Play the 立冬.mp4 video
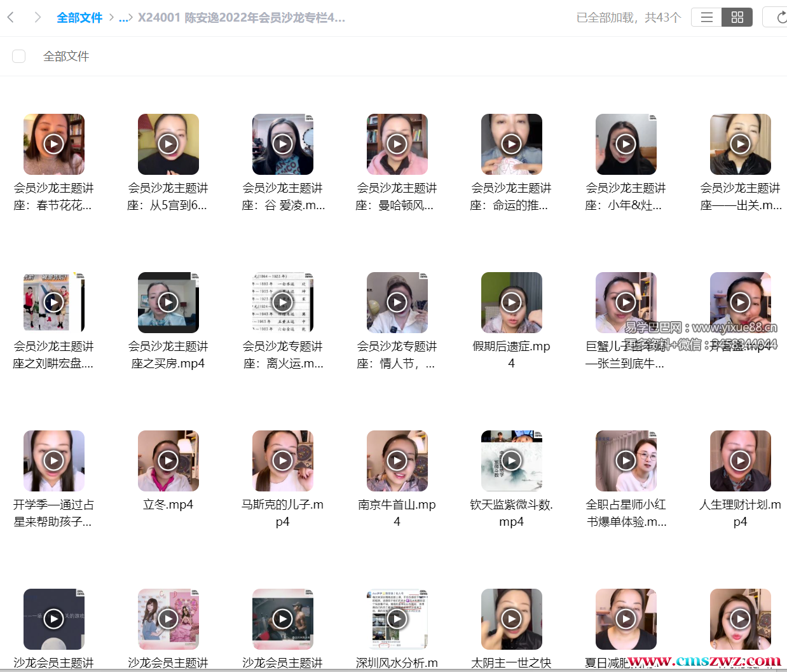787x672 pixels. [168, 460]
